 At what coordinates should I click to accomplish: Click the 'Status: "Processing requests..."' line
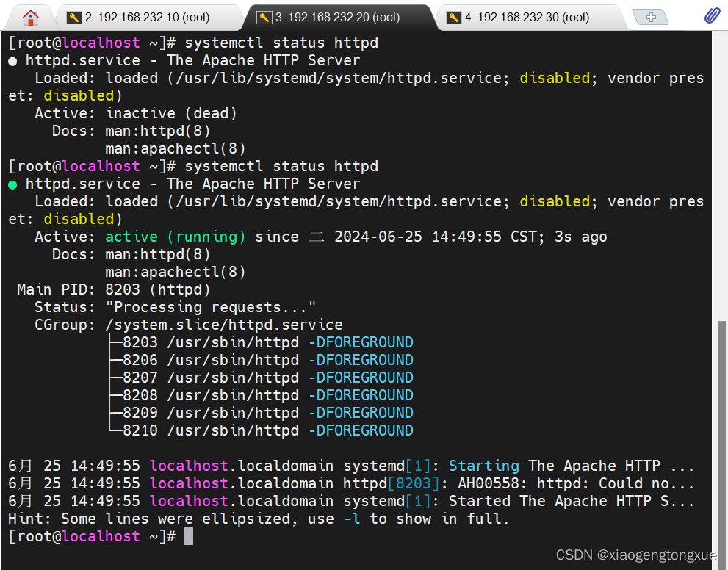click(x=175, y=307)
